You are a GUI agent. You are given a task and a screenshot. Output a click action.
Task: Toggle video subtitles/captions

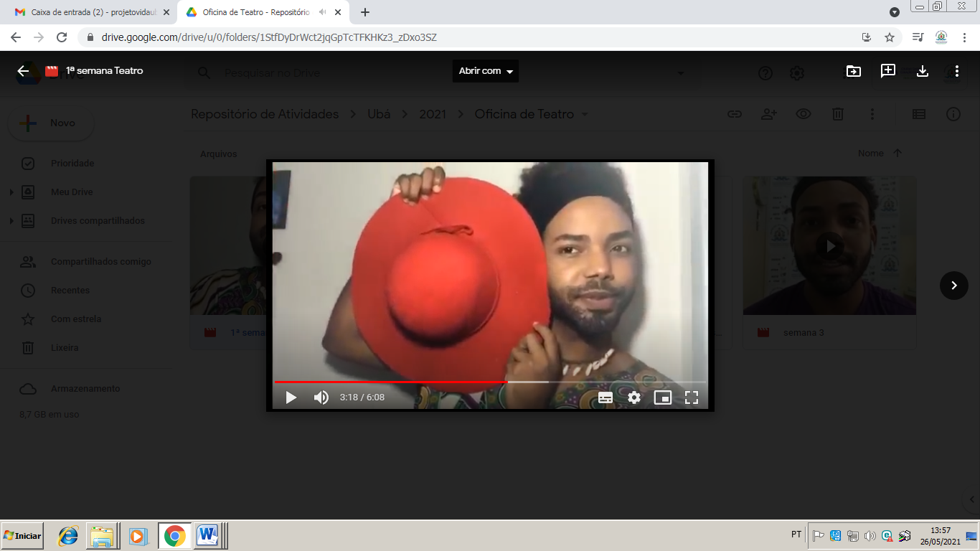pos(605,397)
